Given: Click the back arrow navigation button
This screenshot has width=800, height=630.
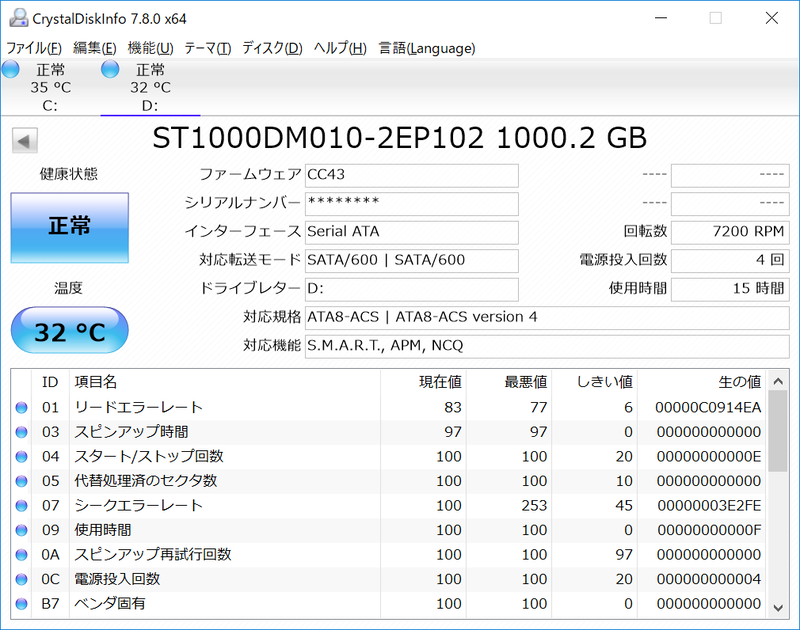Looking at the screenshot, I should (x=22, y=140).
